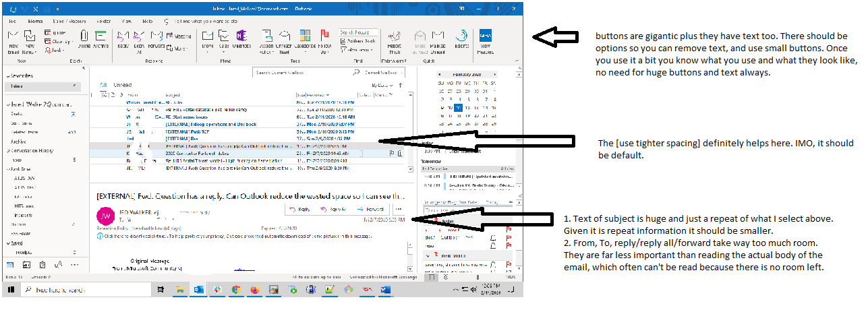Forward the message using the ribbon button

156,40
